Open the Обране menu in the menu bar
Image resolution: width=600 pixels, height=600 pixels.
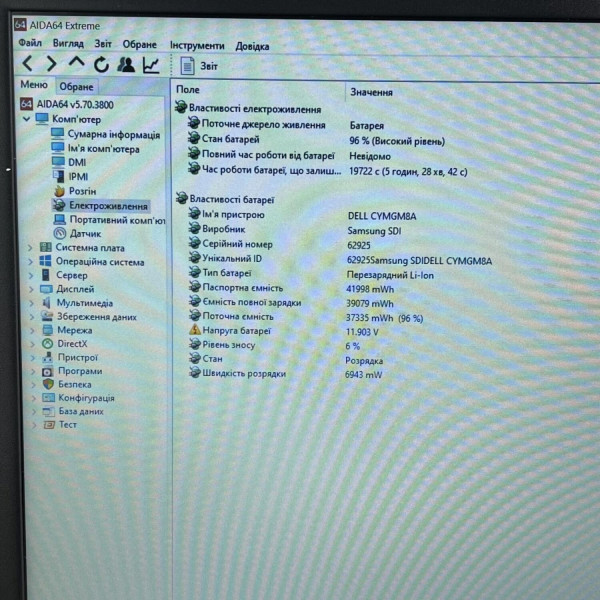tap(139, 44)
